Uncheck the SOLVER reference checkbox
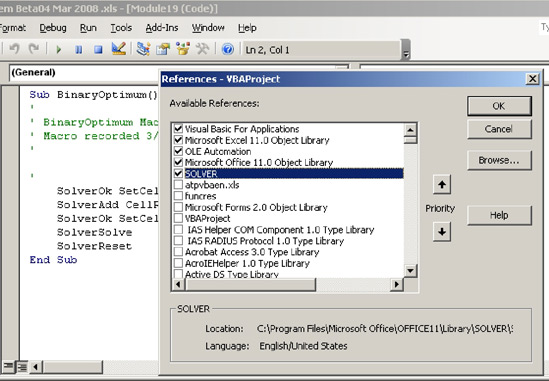Screen dimensions: 549x381 pyautogui.click(x=178, y=173)
